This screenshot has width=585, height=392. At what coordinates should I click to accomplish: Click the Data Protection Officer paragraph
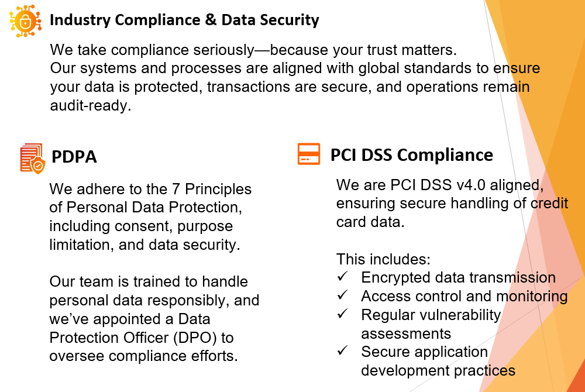(x=154, y=318)
